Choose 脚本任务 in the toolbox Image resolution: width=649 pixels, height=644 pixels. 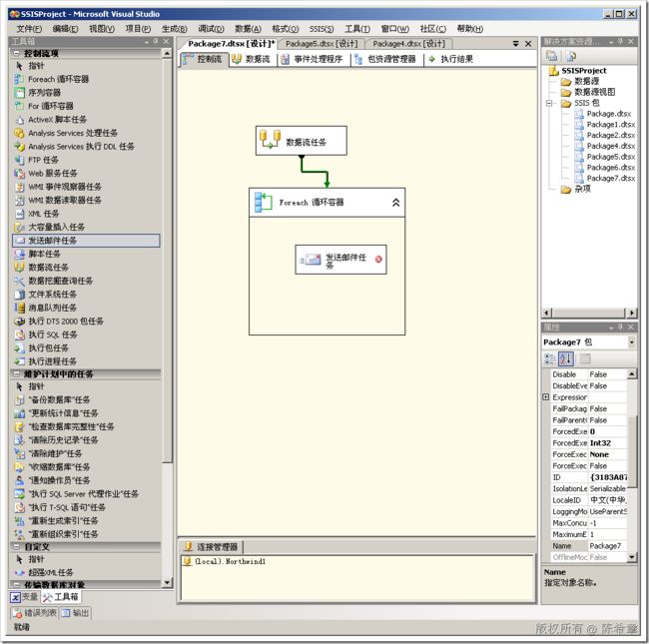click(86, 254)
